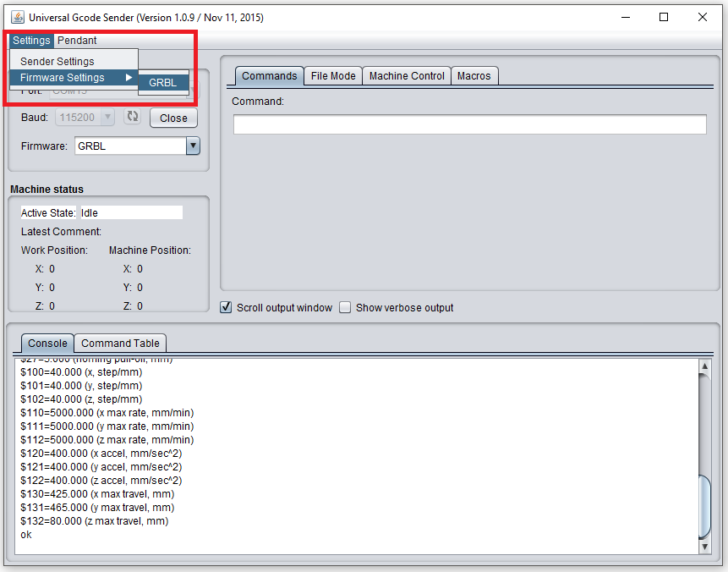Click the final 'ok' console line
Image resolution: width=728 pixels, height=572 pixels.
click(26, 535)
